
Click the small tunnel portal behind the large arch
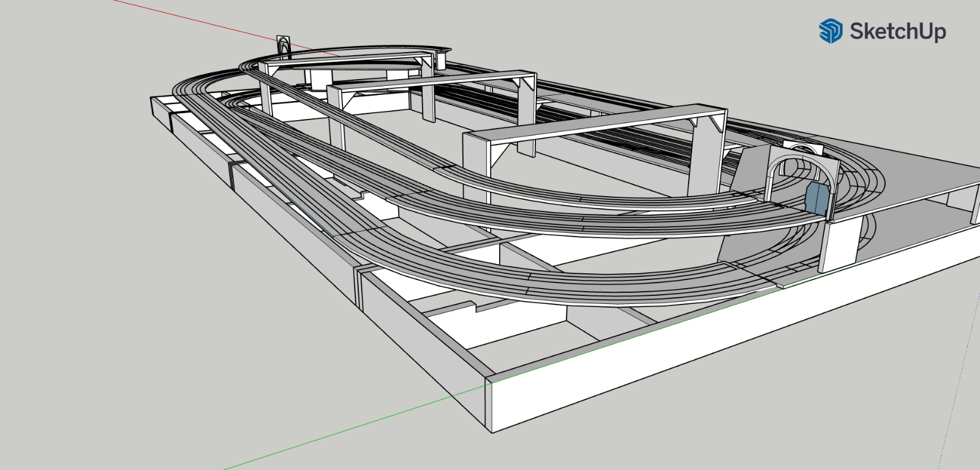801,147
